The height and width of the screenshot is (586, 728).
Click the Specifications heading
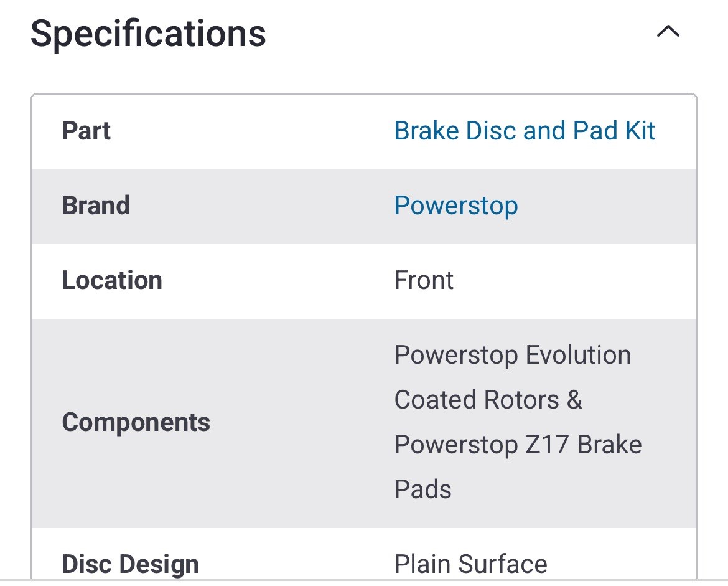coord(148,34)
